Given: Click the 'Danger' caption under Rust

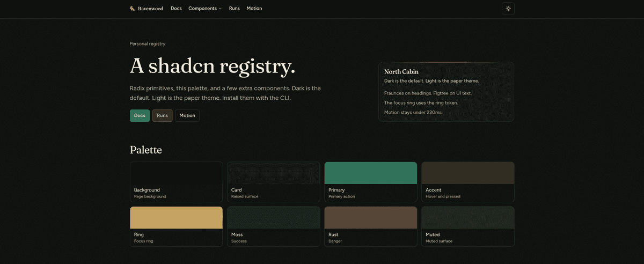Looking at the screenshot, I should tap(335, 241).
